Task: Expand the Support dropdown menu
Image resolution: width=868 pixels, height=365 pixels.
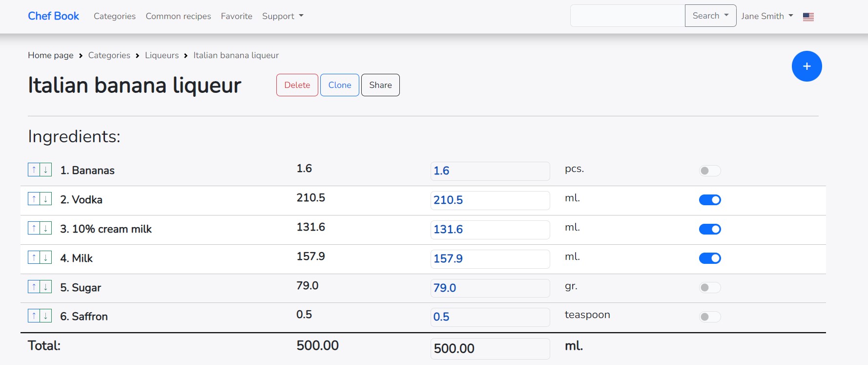Action: pos(282,16)
